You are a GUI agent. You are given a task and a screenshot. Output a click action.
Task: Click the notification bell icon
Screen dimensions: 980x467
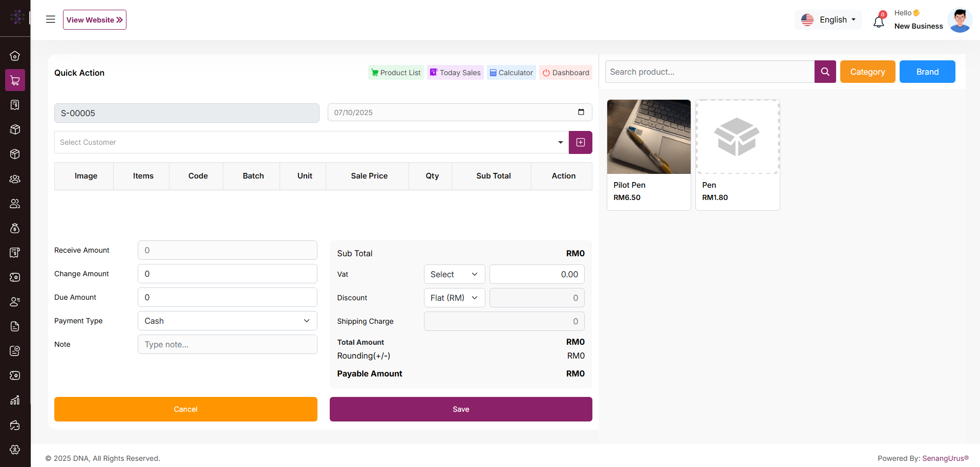[879, 21]
